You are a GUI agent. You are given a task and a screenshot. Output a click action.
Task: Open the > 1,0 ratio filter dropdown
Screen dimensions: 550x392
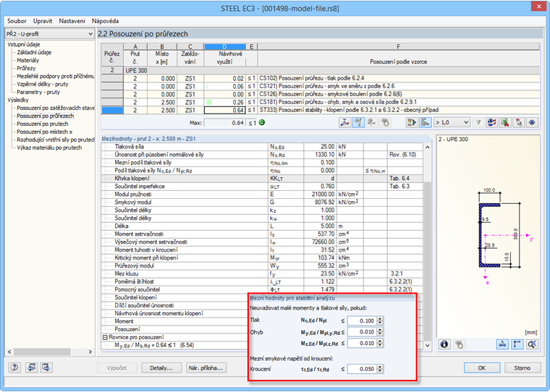[x=452, y=122]
